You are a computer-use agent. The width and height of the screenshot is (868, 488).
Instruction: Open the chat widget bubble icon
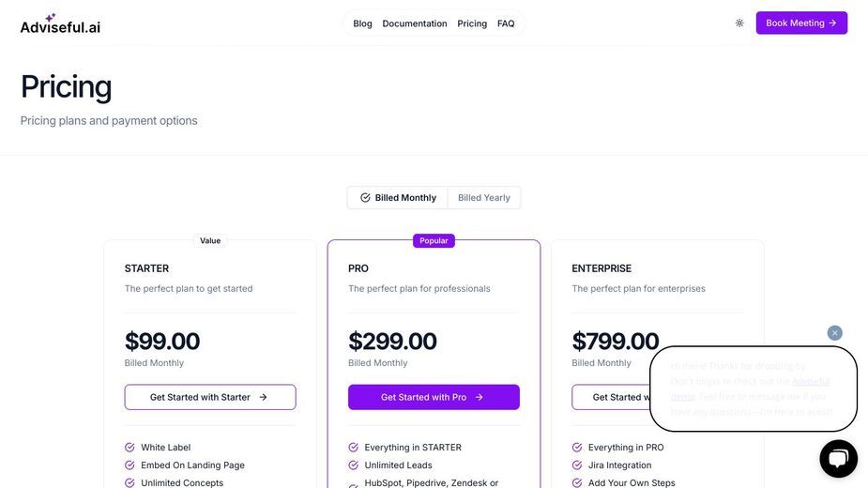[838, 459]
